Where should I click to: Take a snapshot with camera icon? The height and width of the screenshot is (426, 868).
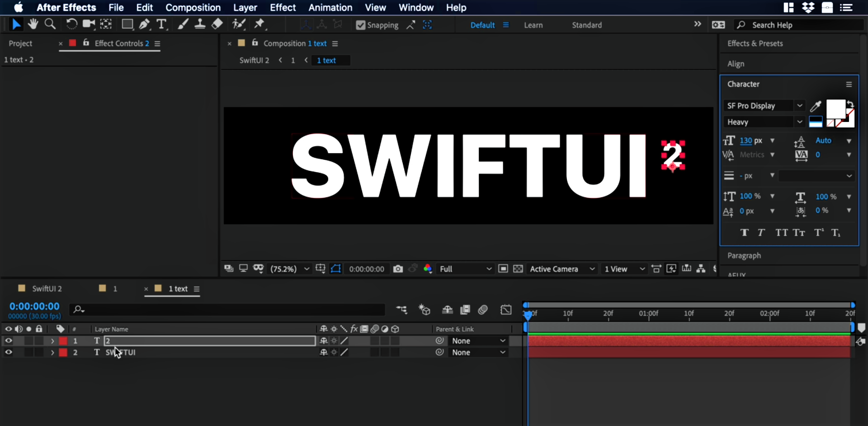(398, 269)
